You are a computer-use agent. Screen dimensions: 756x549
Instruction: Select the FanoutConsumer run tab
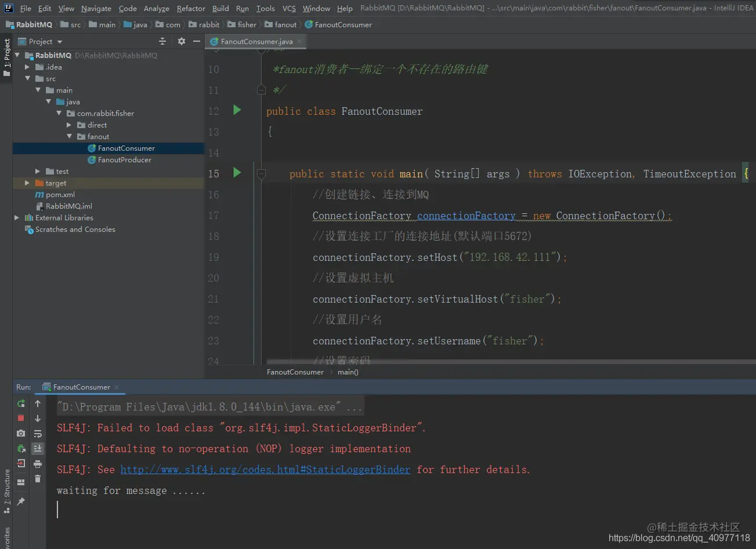click(81, 387)
